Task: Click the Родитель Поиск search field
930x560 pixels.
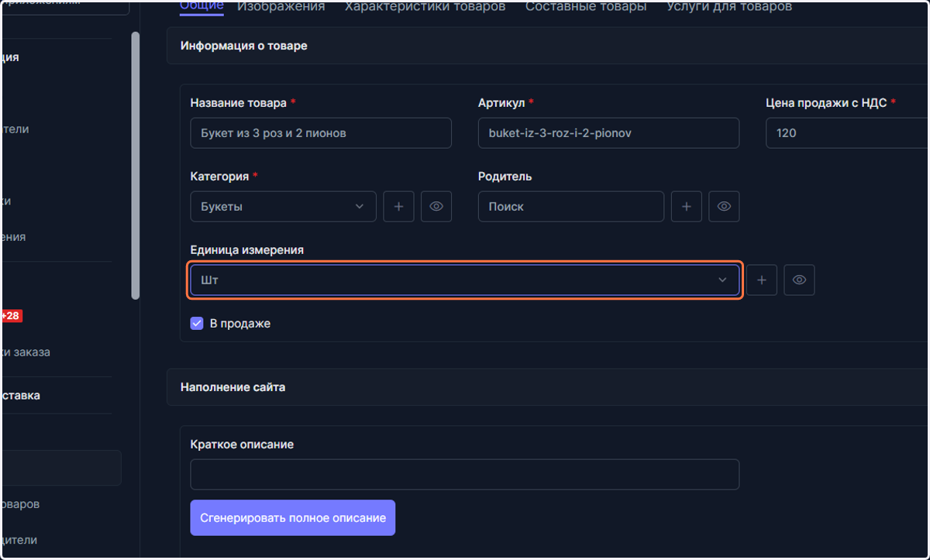Action: [x=571, y=207]
